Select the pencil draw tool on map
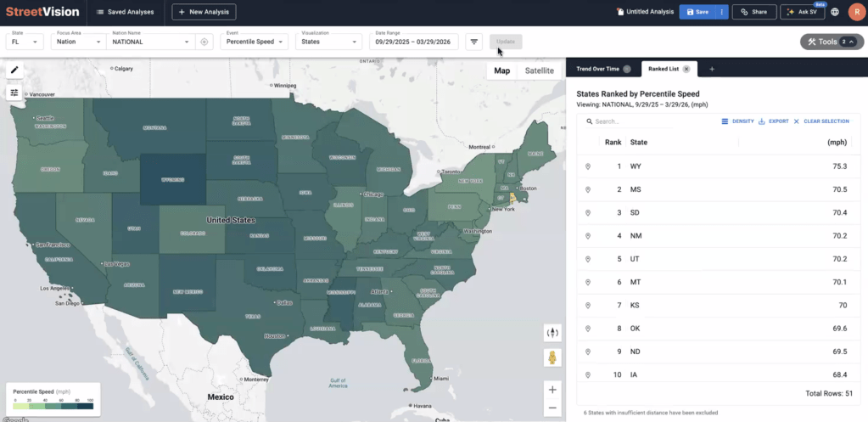The width and height of the screenshot is (868, 422). coord(14,70)
